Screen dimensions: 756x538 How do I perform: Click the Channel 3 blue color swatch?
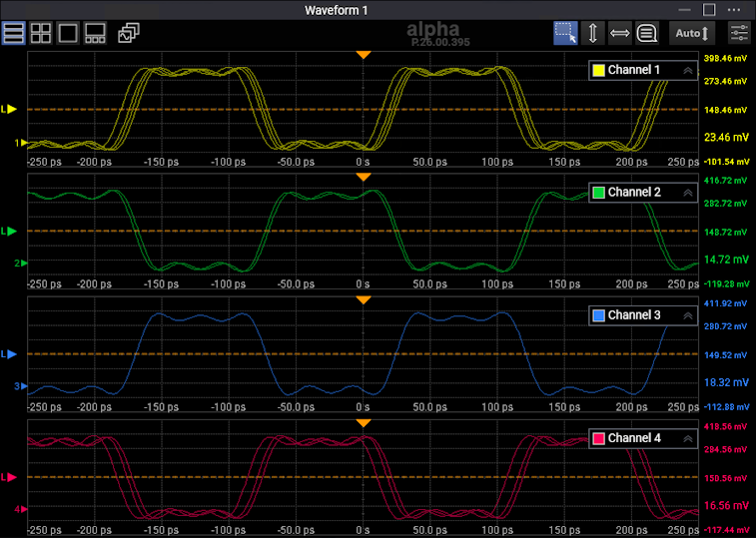599,315
